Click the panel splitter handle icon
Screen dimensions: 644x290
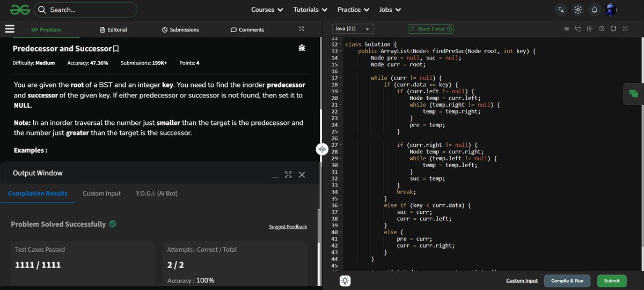(322, 150)
